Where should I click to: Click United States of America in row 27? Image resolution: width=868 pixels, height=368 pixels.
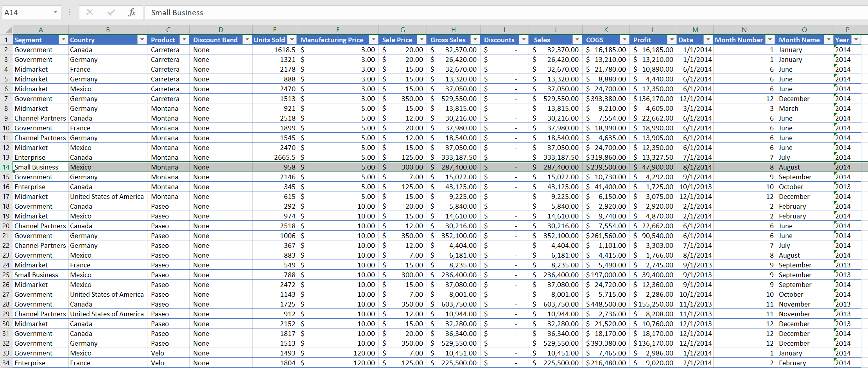point(107,294)
